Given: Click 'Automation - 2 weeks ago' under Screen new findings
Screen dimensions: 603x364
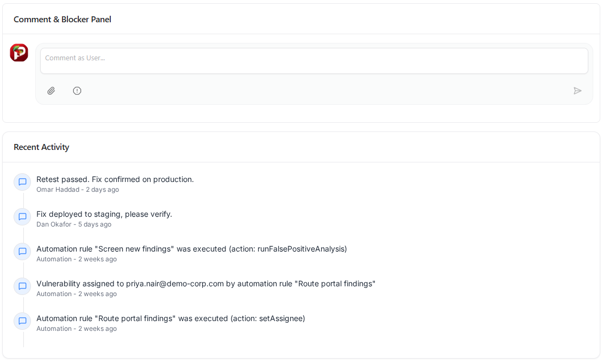Looking at the screenshot, I should tap(77, 259).
